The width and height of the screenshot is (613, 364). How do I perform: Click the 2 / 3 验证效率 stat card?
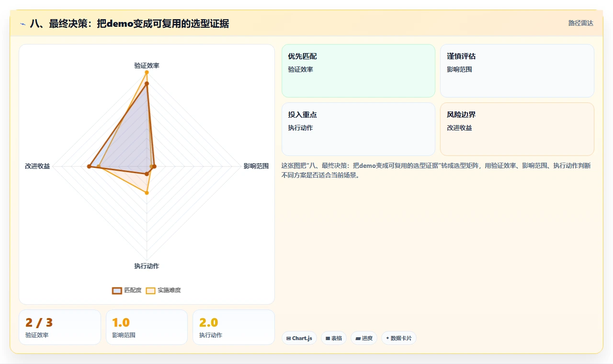pyautogui.click(x=60, y=327)
